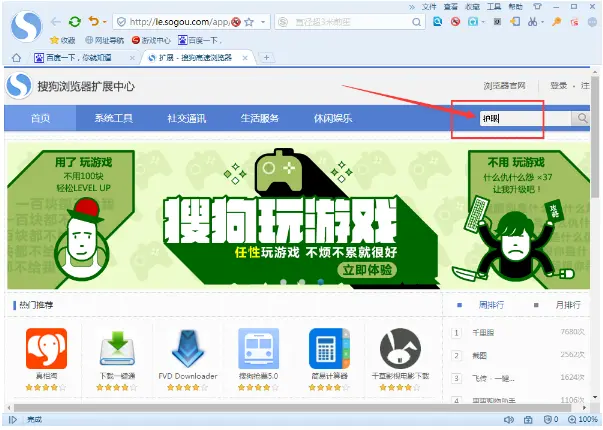Open the orange elephant extension icon
The height and width of the screenshot is (430, 603).
click(46, 348)
